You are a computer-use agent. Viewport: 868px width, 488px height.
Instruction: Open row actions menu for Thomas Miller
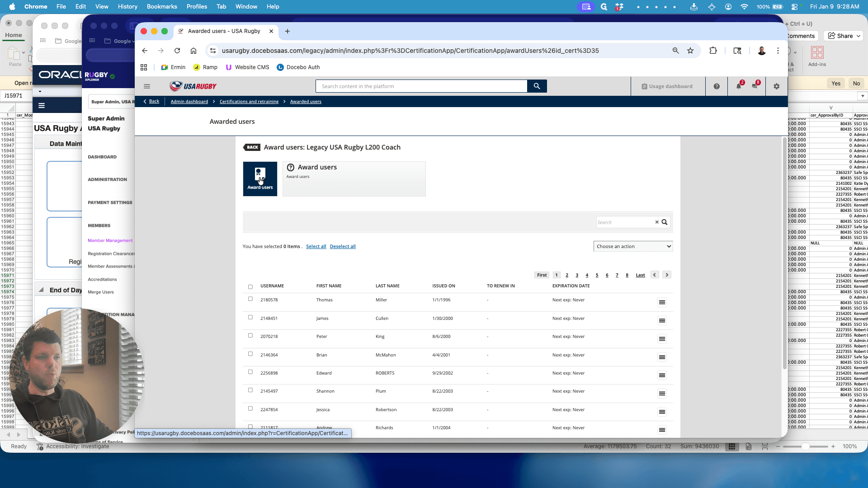coord(662,302)
